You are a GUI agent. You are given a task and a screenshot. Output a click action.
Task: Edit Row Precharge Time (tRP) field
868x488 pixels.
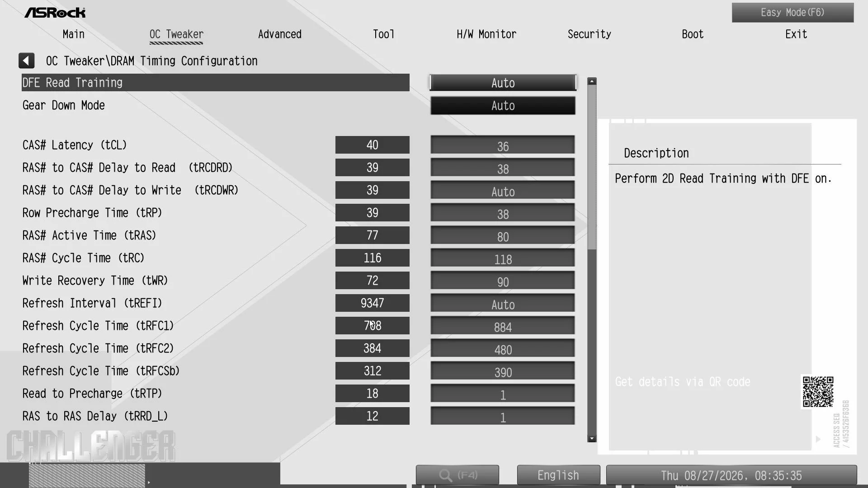(503, 213)
